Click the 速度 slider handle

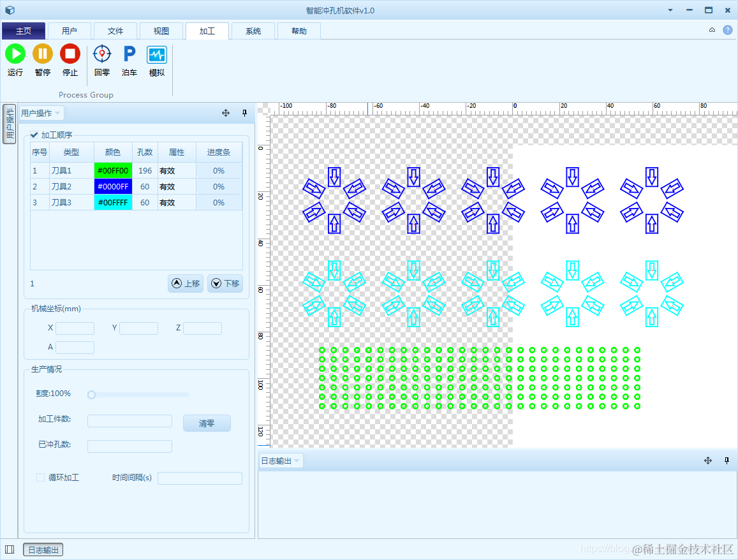pyautogui.click(x=91, y=395)
